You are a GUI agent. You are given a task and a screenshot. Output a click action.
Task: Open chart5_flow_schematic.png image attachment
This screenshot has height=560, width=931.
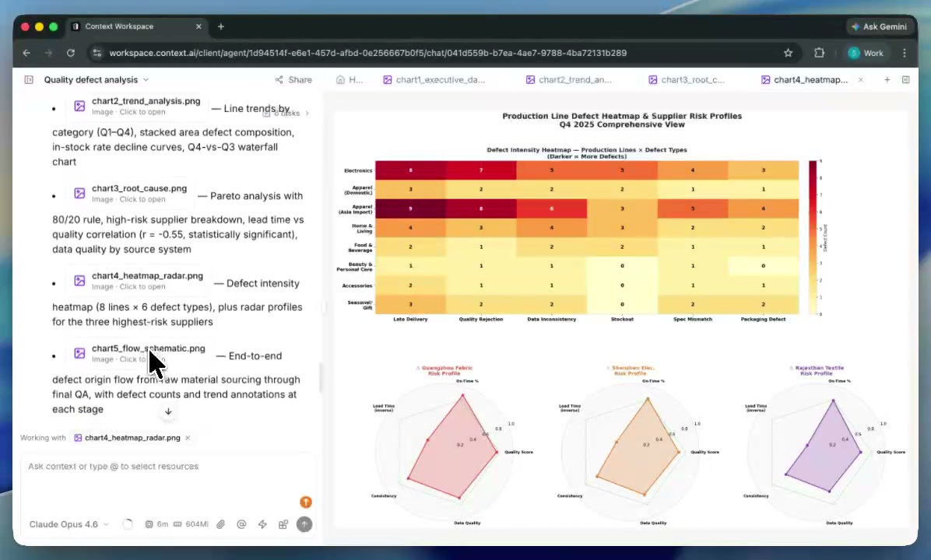[140, 354]
